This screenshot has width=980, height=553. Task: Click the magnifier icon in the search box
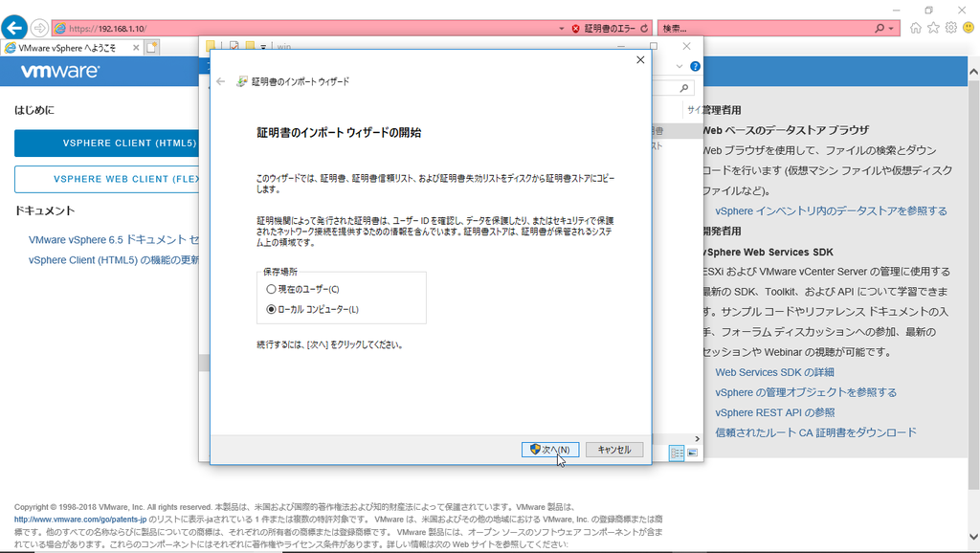880,28
